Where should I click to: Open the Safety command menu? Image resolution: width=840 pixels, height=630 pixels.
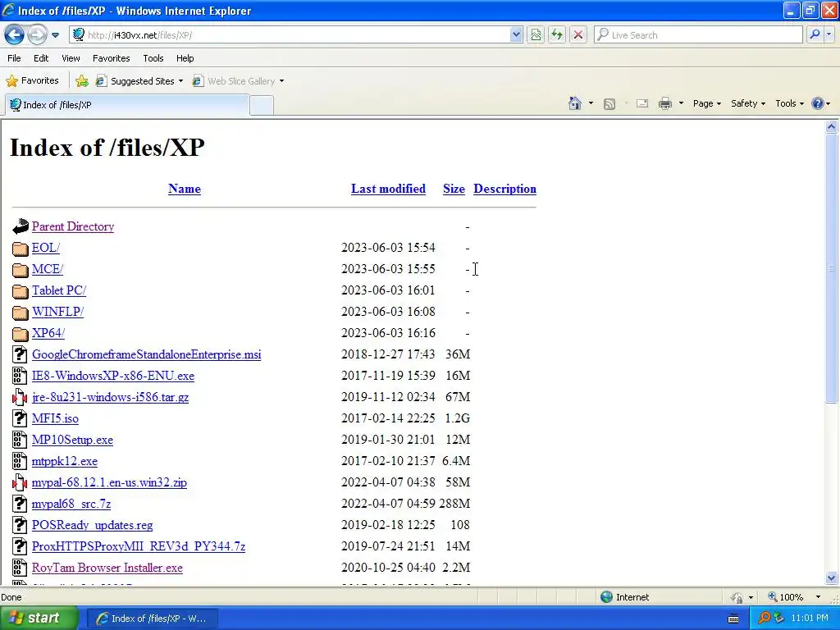tap(748, 103)
